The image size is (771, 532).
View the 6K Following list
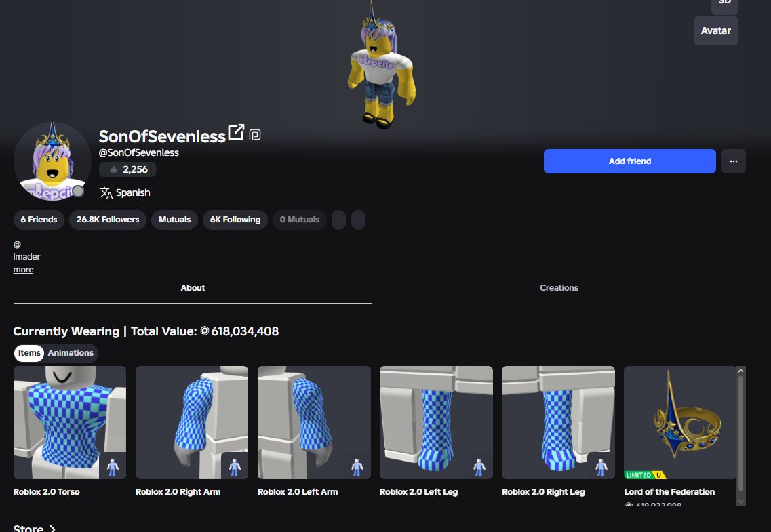click(x=235, y=220)
